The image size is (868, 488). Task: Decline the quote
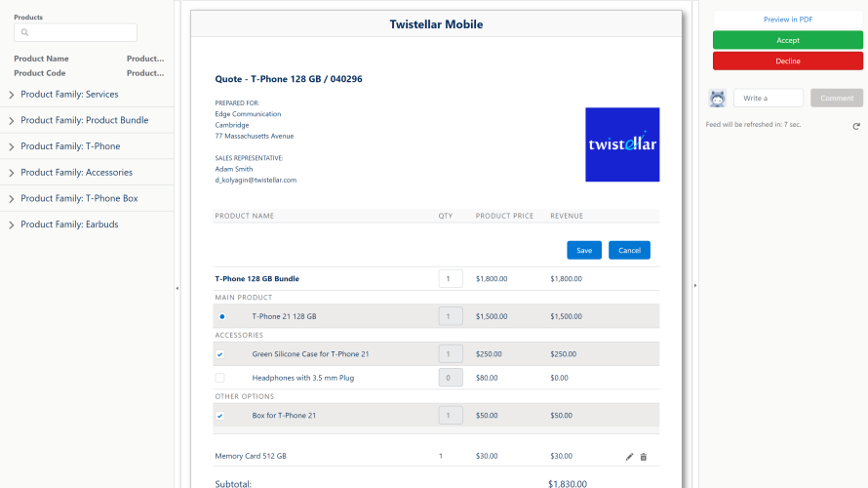coord(788,61)
